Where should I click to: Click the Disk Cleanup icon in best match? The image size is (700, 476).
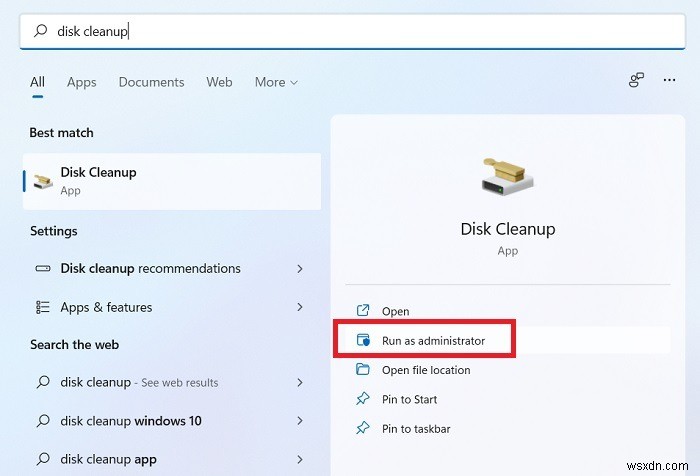coord(43,182)
